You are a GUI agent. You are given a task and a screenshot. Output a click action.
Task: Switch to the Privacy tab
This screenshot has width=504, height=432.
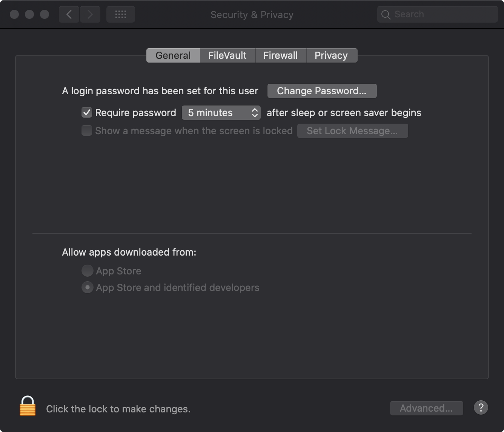tap(332, 55)
